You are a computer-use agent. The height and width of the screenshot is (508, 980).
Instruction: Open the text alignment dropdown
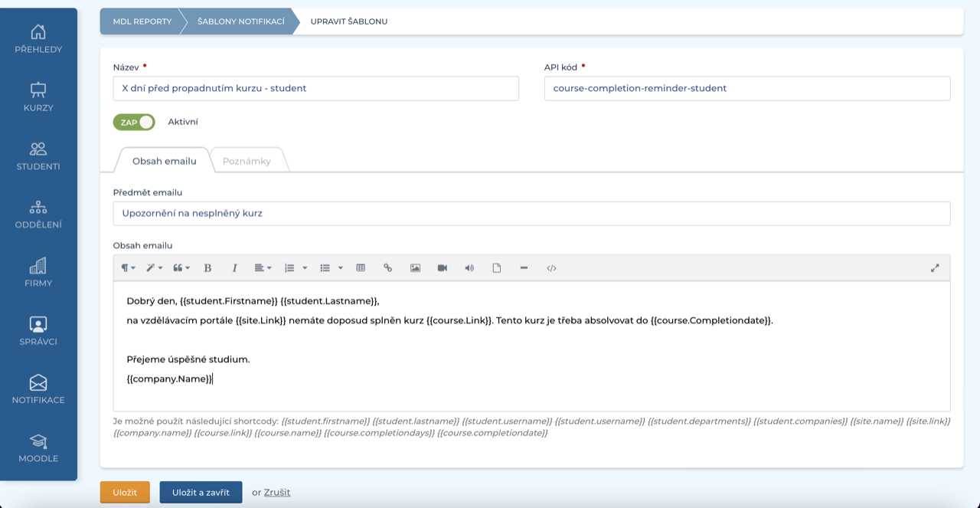pos(263,268)
